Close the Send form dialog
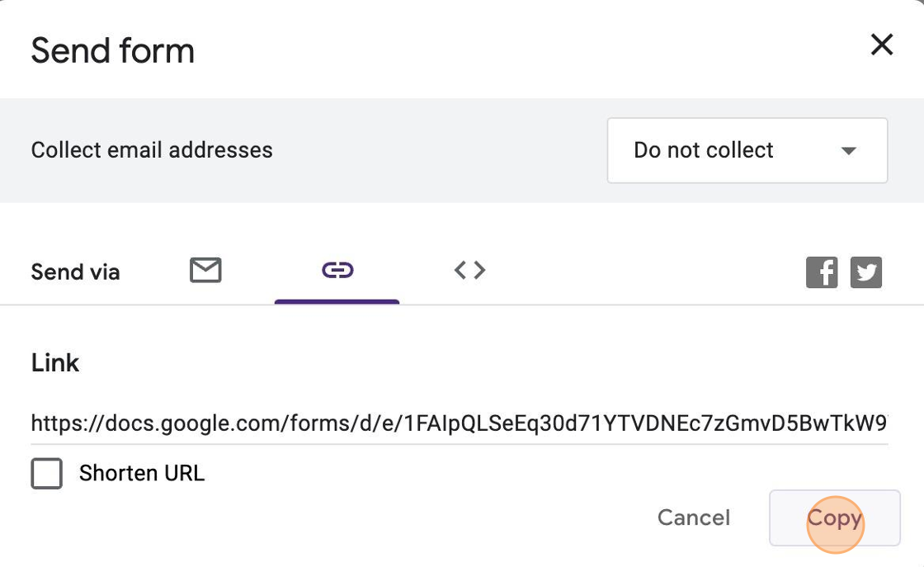Viewport: 924px width, 567px height. [x=882, y=45]
